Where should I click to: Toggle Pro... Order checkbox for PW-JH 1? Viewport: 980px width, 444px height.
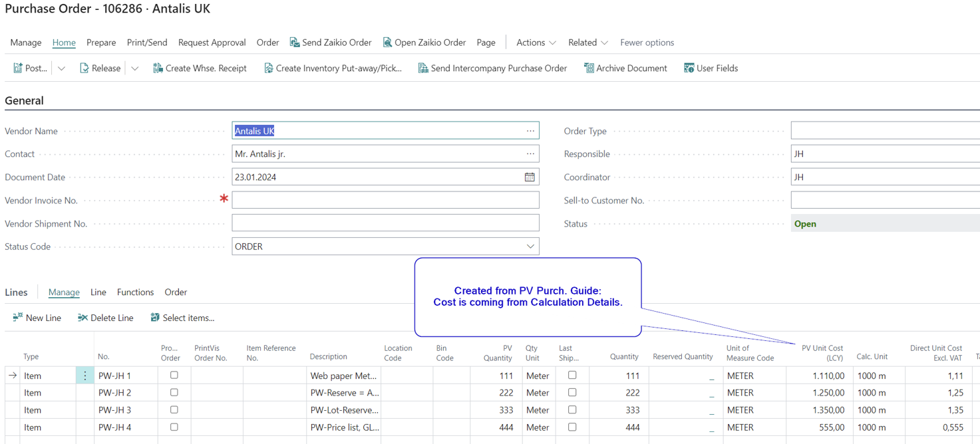(x=174, y=376)
